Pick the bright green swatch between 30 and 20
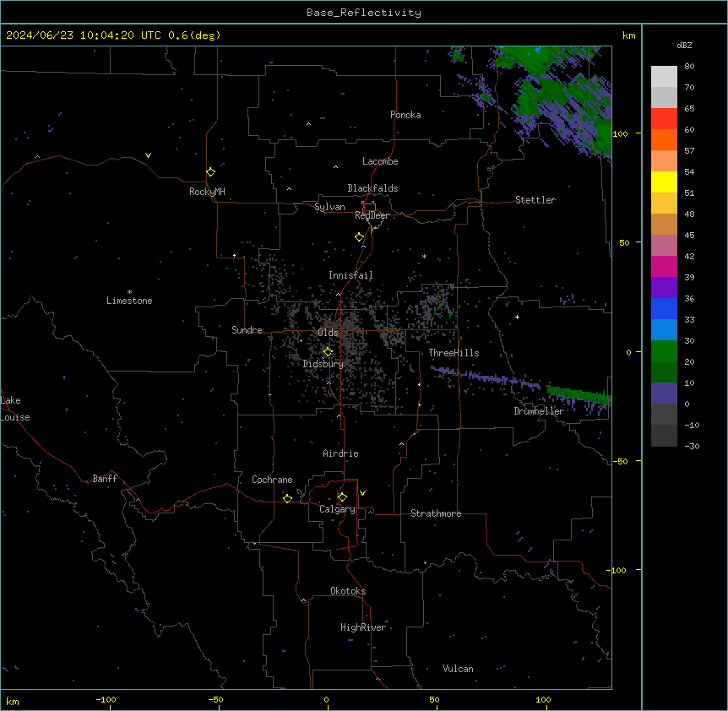 [x=664, y=351]
